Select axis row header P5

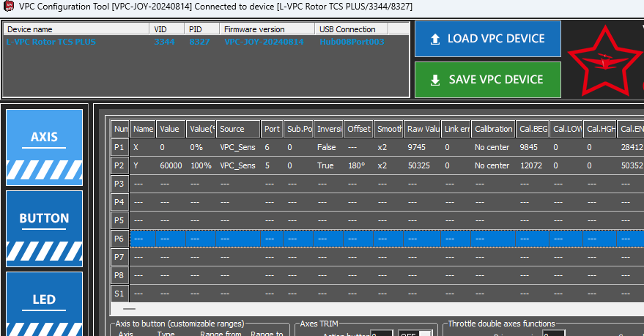pos(119,220)
